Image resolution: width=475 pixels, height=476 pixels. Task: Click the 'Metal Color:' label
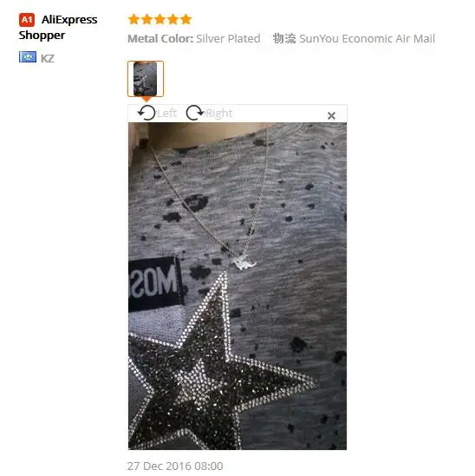tap(160, 39)
